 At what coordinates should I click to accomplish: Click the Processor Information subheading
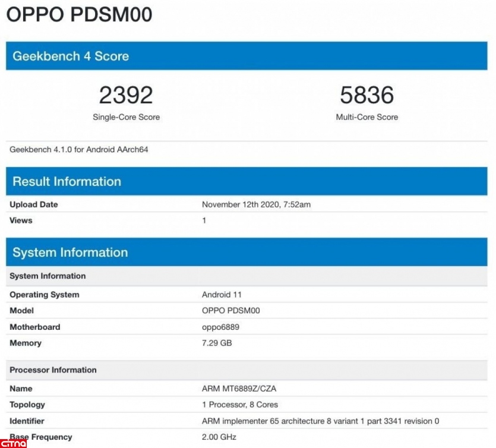click(53, 370)
